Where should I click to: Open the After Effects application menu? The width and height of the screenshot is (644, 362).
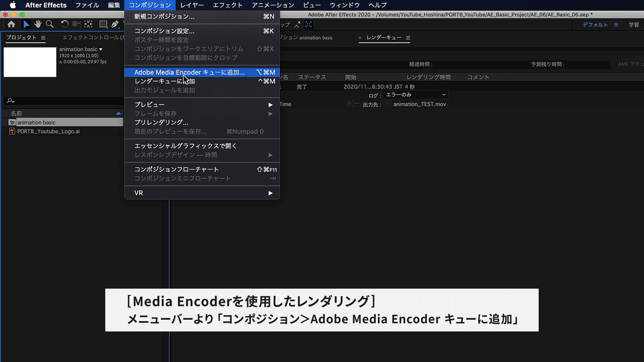coord(46,5)
